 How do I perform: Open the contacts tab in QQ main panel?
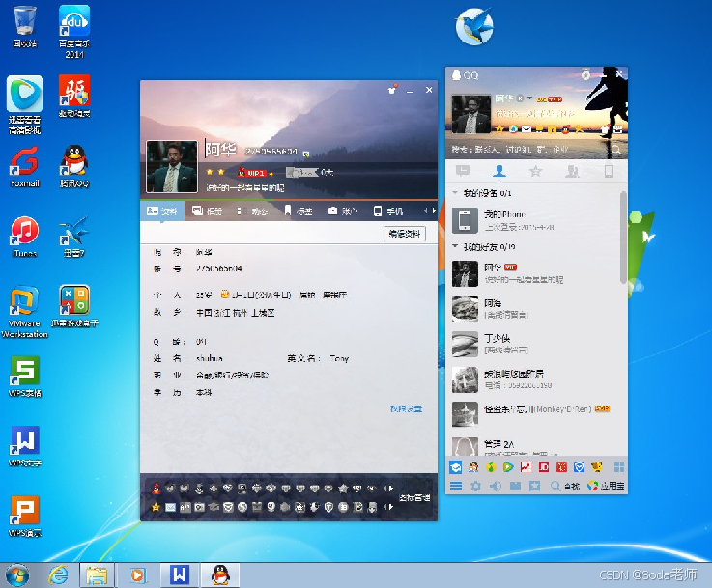point(499,171)
